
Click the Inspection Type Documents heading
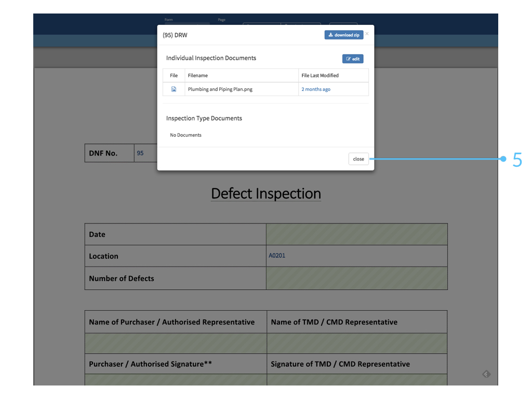204,118
